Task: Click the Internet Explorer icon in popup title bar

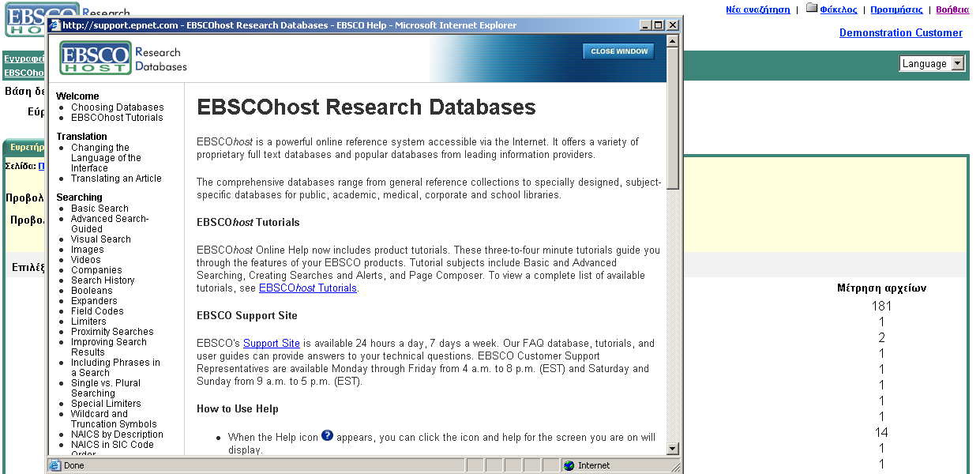Action: 54,25
